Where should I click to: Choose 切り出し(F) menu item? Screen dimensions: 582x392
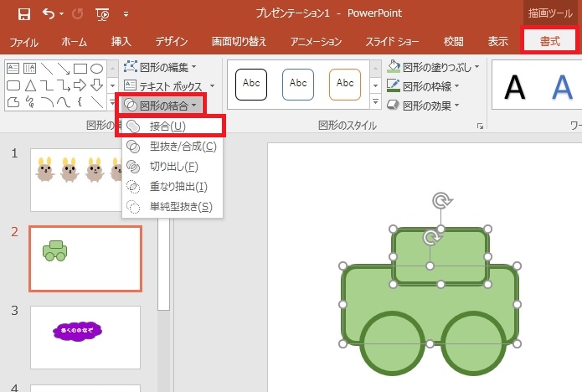click(x=173, y=167)
